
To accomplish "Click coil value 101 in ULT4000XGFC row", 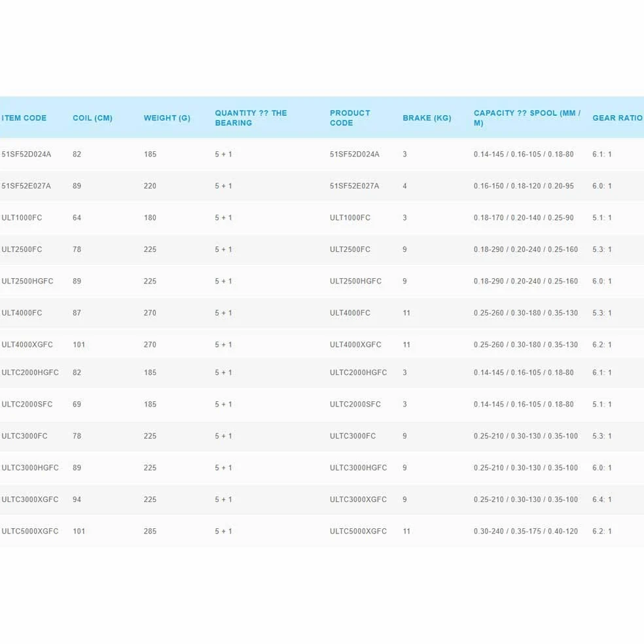I will click(79, 345).
